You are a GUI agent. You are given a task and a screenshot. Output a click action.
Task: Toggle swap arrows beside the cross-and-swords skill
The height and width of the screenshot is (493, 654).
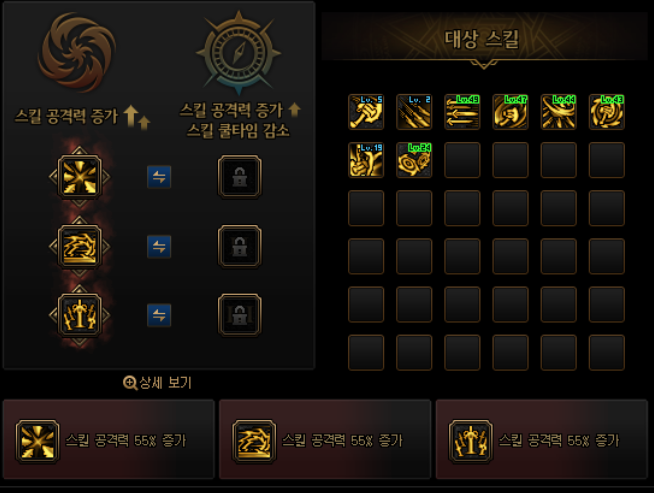point(159,315)
